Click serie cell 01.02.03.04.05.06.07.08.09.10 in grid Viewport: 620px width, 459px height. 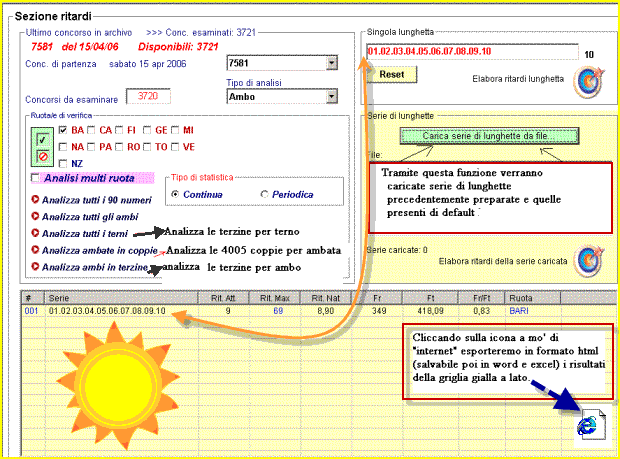107,311
